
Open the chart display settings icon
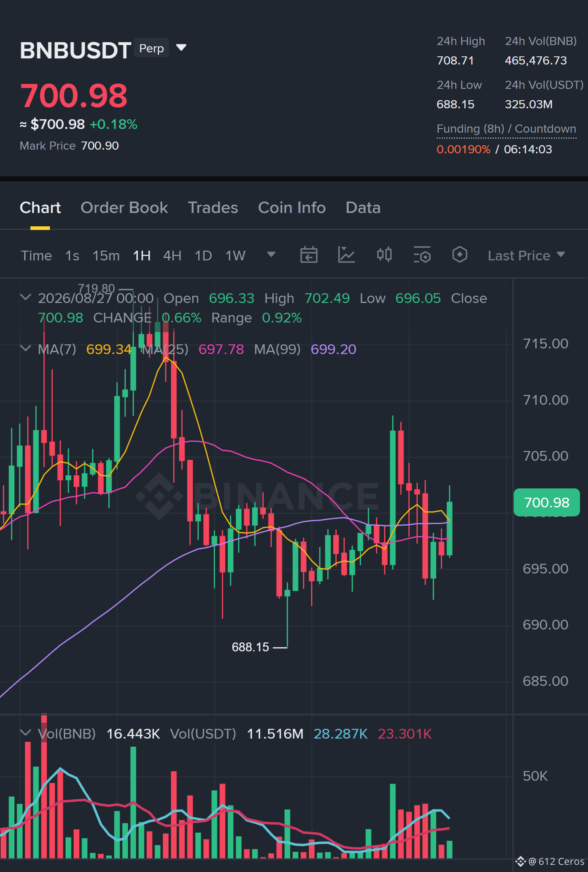422,255
